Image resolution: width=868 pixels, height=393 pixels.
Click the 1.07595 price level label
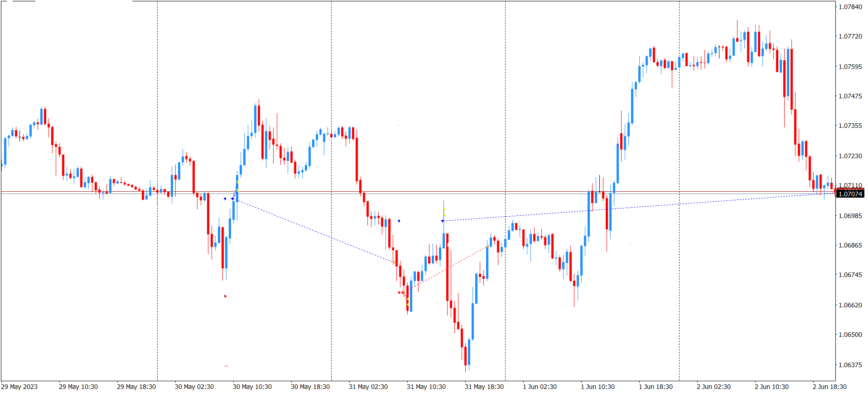850,67
